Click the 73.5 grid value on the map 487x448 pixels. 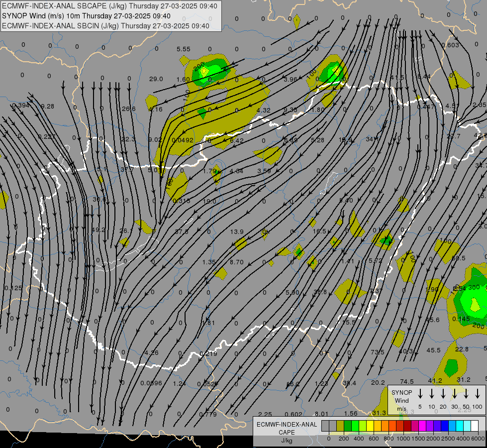378,352
